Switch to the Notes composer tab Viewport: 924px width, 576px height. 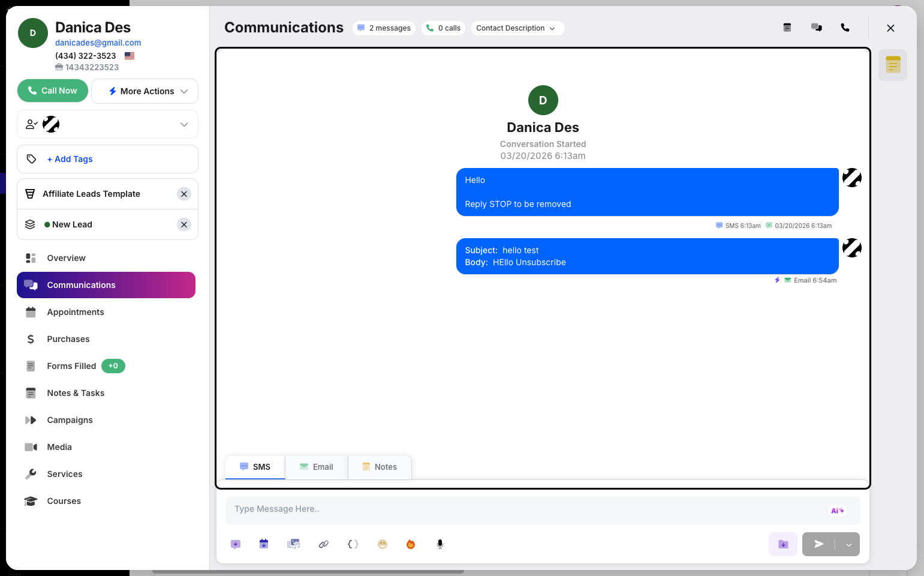tap(380, 467)
